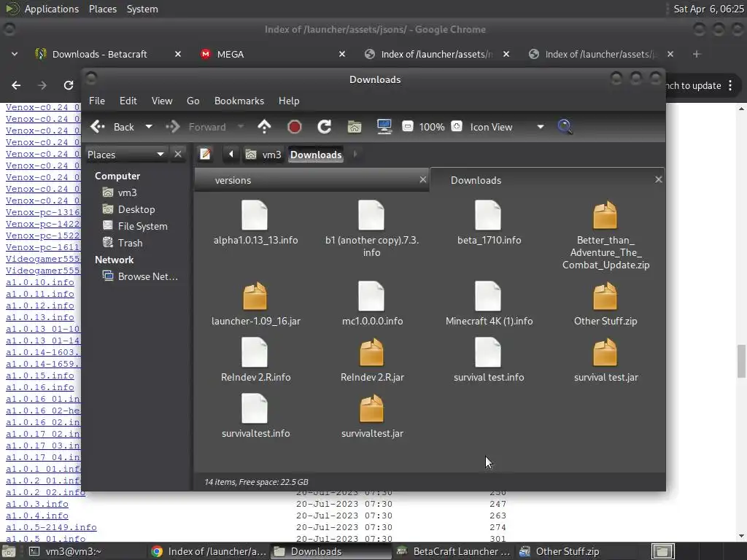Open the Places sidebar dropdown
Screen dimensions: 747x560
[125, 155]
